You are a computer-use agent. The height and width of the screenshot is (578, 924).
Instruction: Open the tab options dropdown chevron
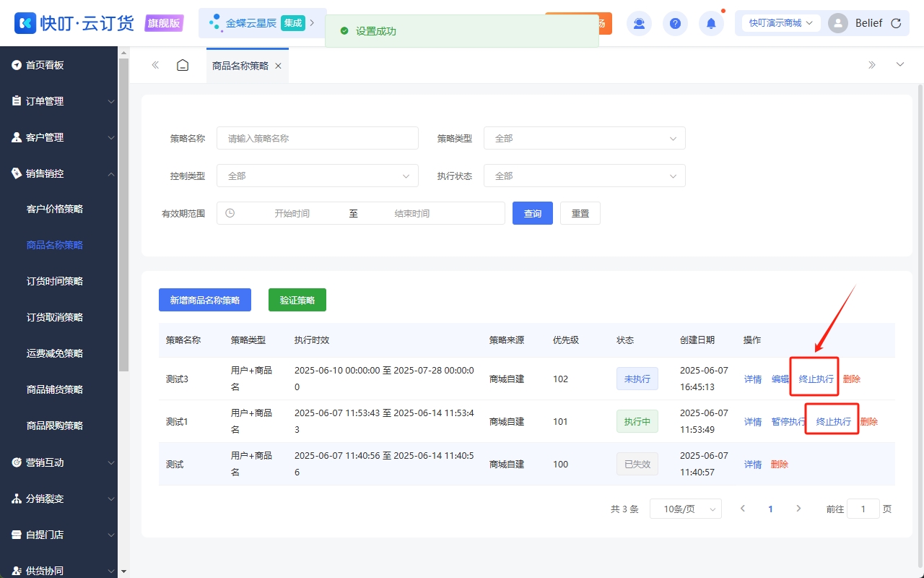900,65
